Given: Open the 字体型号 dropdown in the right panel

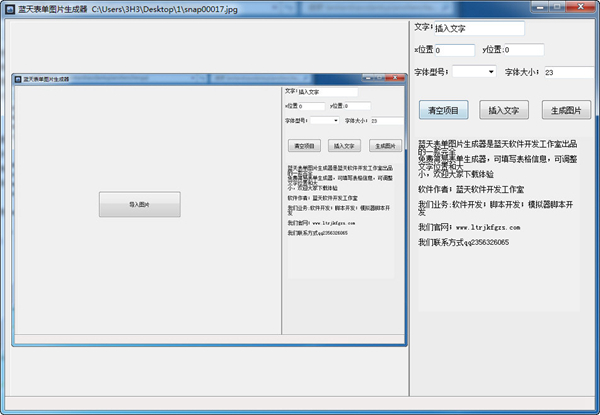Looking at the screenshot, I should [477, 72].
